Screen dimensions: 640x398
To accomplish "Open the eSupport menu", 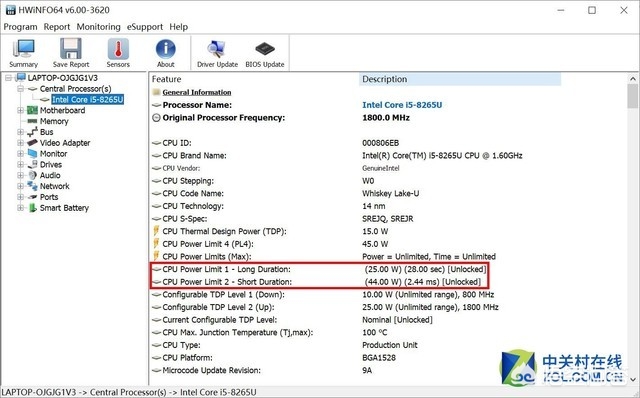I will (x=144, y=27).
